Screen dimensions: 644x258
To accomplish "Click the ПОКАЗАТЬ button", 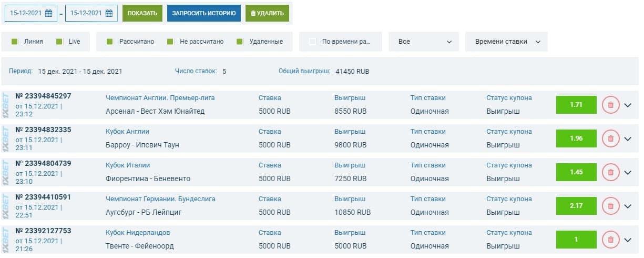I will (x=142, y=13).
